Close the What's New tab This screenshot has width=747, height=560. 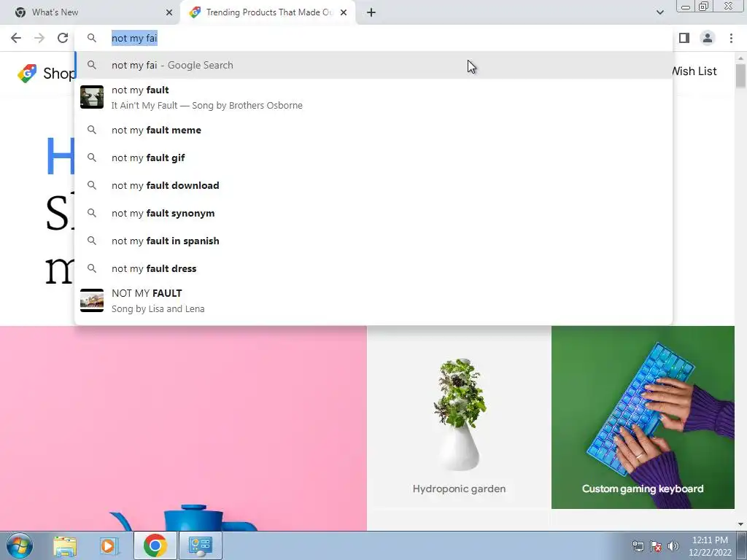(169, 12)
